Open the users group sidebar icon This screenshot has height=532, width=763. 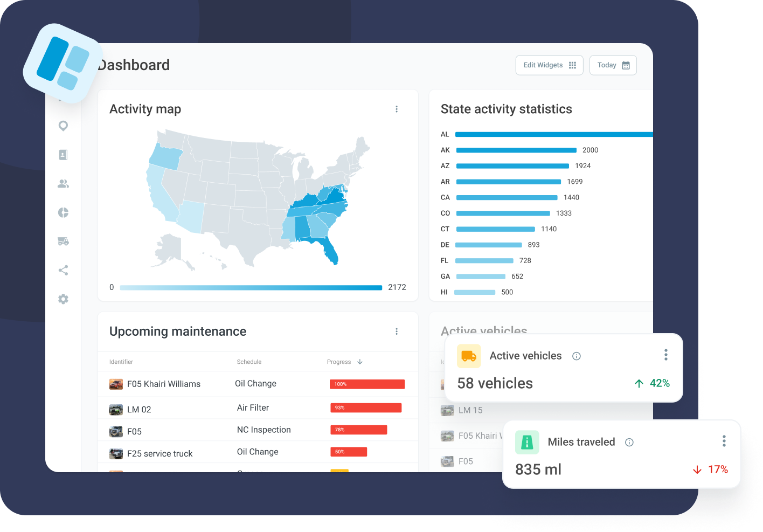click(63, 184)
